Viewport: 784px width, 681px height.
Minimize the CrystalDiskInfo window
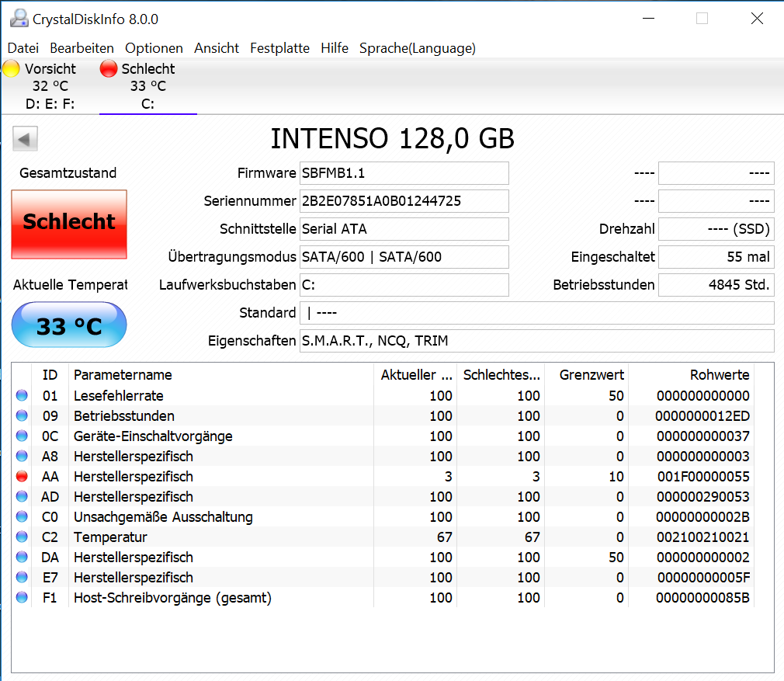pyautogui.click(x=648, y=19)
